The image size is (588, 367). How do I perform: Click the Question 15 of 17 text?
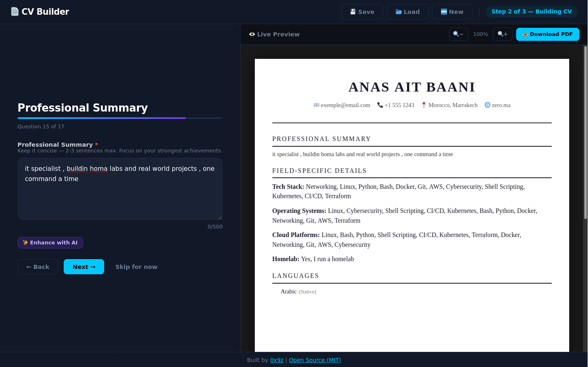coord(41,127)
